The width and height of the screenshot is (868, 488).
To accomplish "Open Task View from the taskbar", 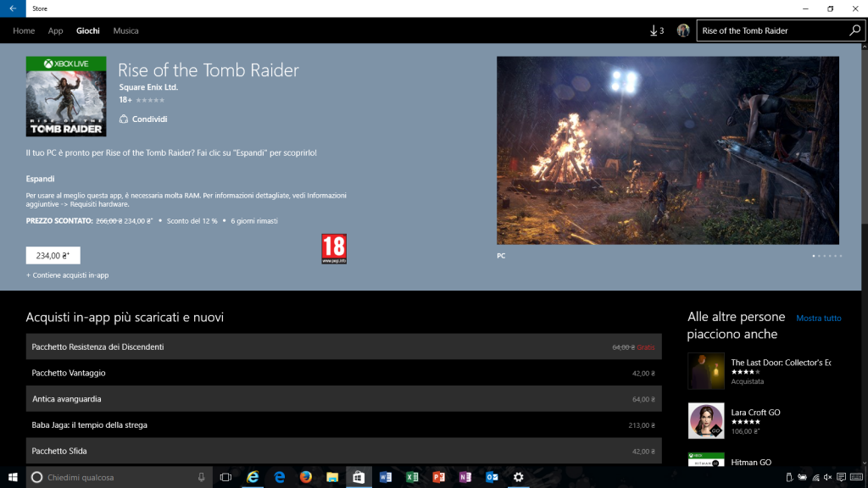I will pos(225,477).
